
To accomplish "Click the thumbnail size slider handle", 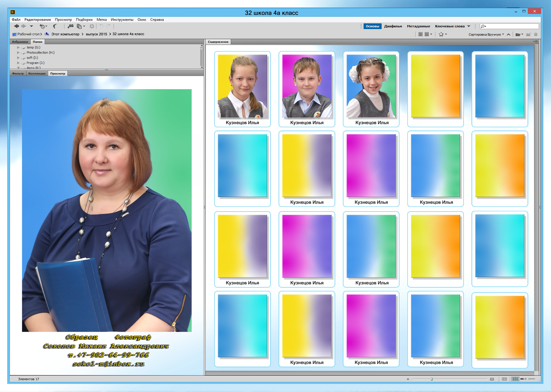I will (x=432, y=379).
